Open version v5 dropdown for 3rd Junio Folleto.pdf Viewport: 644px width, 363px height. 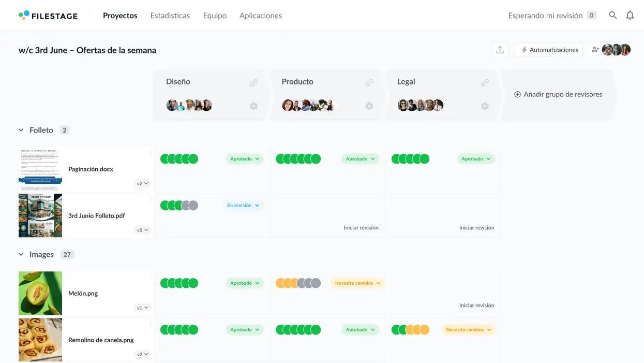tap(142, 230)
